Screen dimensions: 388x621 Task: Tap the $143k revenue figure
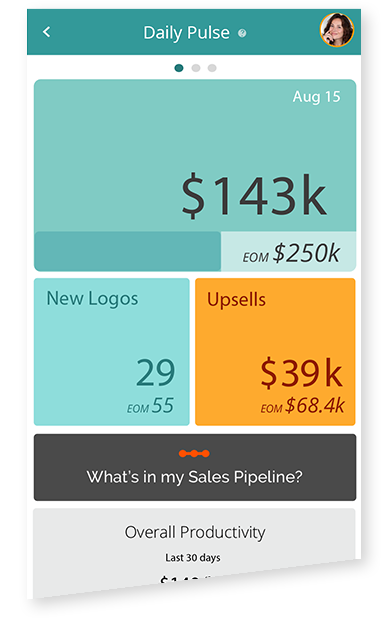(x=254, y=196)
